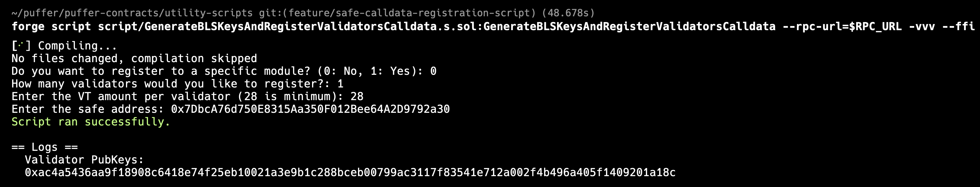Click the '== Logs ==' header
This screenshot has width=980, height=187.
coord(44,147)
